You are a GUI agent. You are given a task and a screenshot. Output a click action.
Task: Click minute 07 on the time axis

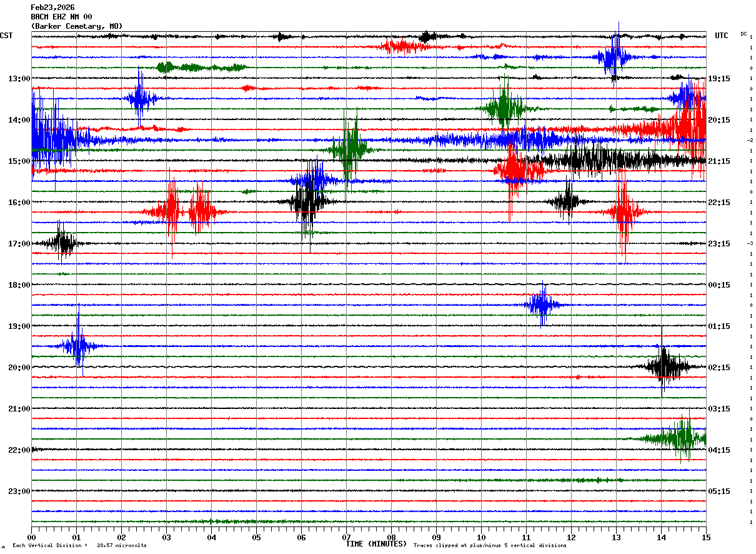pos(346,537)
